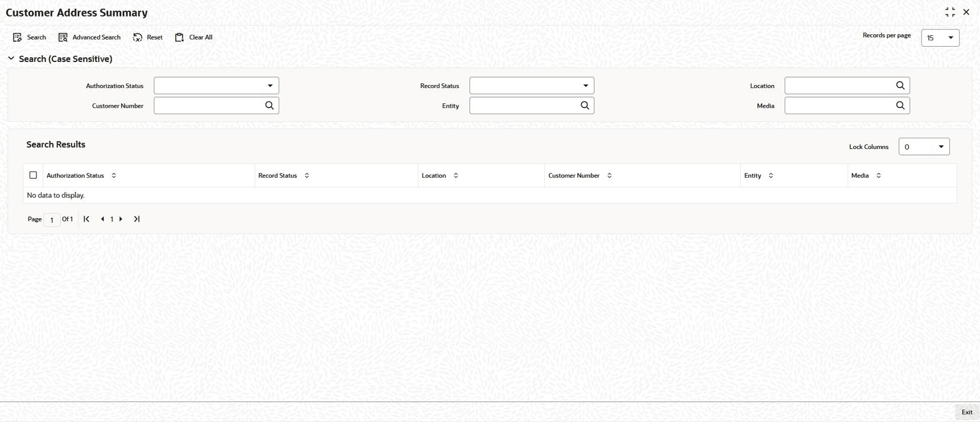Click the 'No data to display.' text
The width and height of the screenshot is (980, 422).
pos(55,195)
